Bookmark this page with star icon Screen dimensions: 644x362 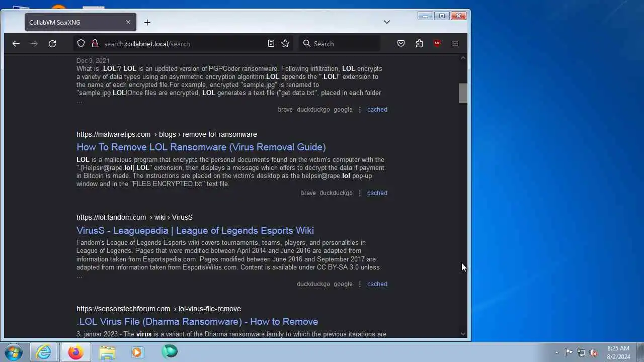click(285, 44)
